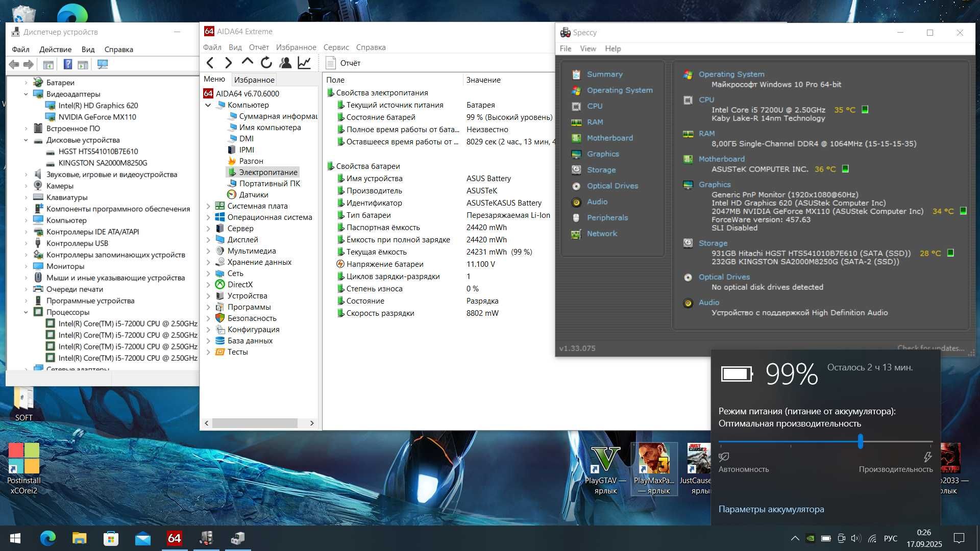Select Peripherals in Speccy sidebar
This screenshot has height=551, width=980.
(x=607, y=217)
